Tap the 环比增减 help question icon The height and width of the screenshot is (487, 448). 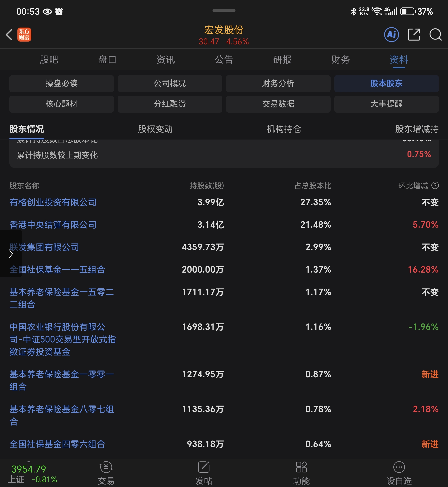point(435,186)
